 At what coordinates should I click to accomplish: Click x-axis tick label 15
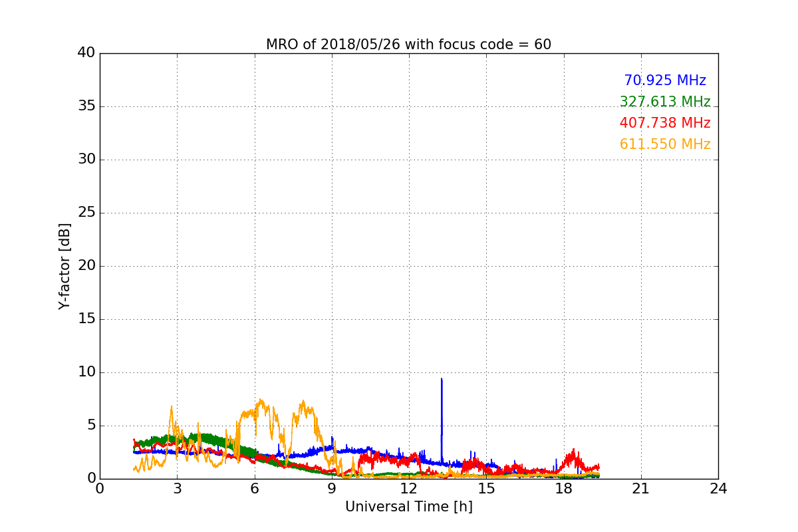pos(486,489)
